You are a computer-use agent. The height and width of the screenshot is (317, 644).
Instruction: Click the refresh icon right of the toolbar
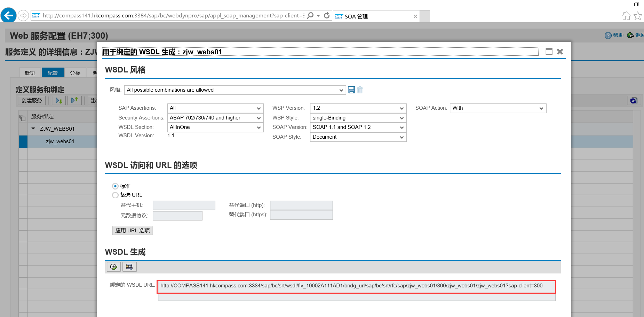point(634,101)
